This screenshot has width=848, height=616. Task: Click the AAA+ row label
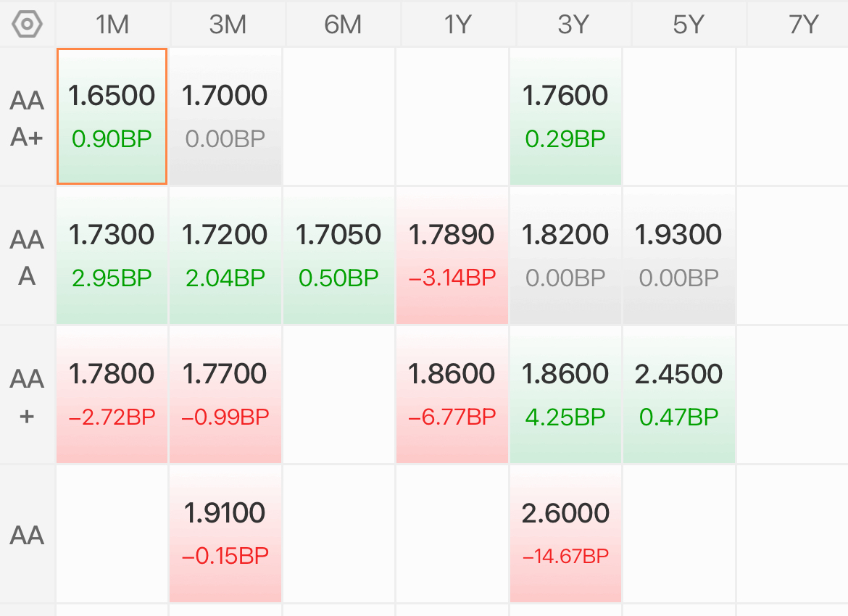click(x=27, y=118)
